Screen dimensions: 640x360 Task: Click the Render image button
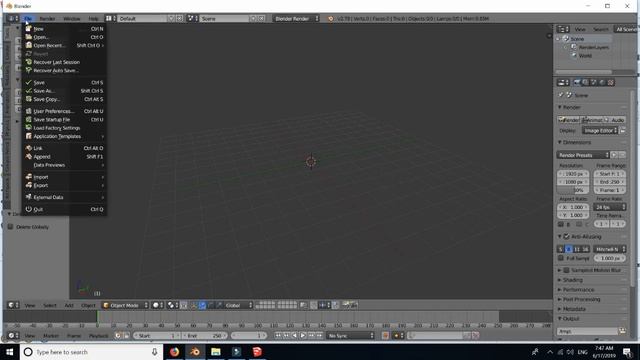(x=569, y=120)
